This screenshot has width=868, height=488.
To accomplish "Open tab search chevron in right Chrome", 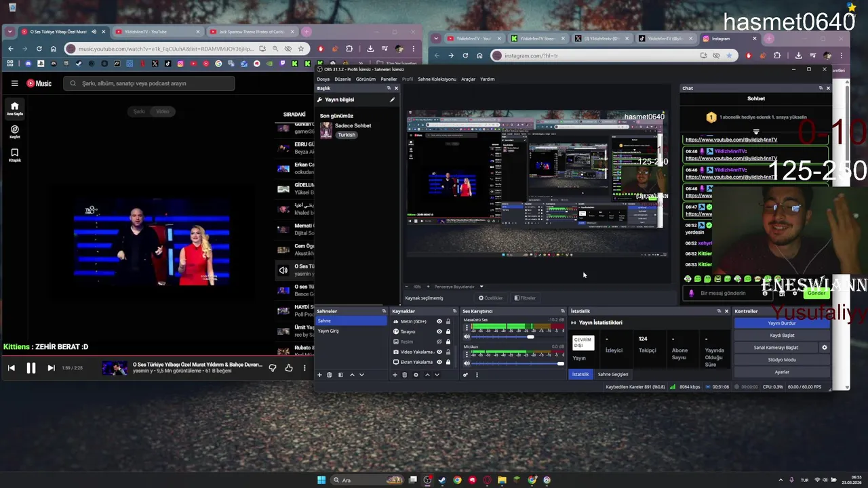I will (436, 39).
